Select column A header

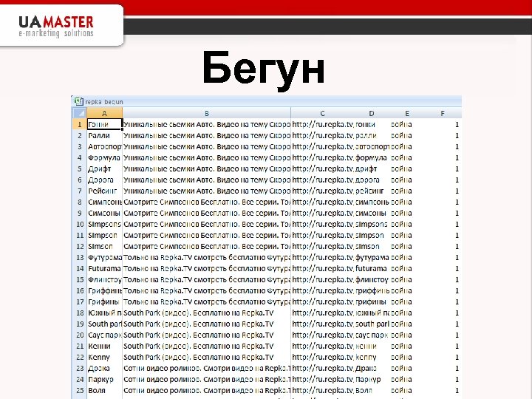pos(104,113)
